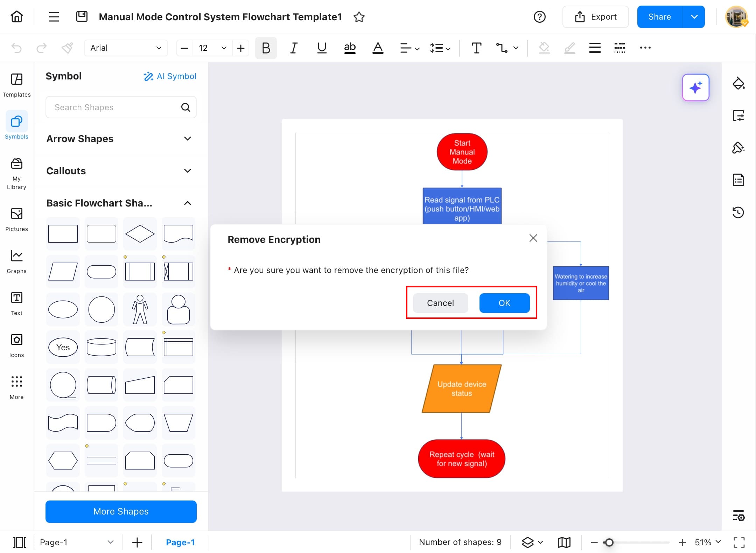756x553 pixels.
Task: Collapse the Basic Flowchart Shapes section
Action: (187, 203)
